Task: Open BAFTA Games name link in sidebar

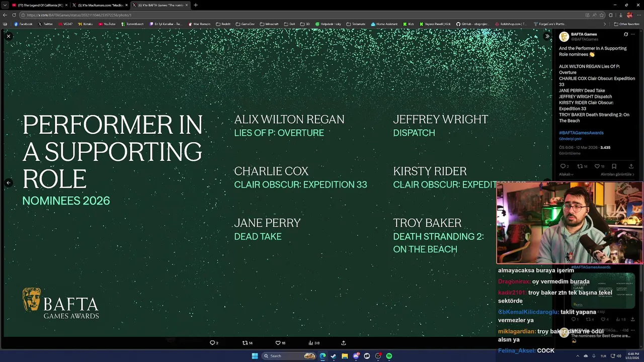Action: pos(584,34)
